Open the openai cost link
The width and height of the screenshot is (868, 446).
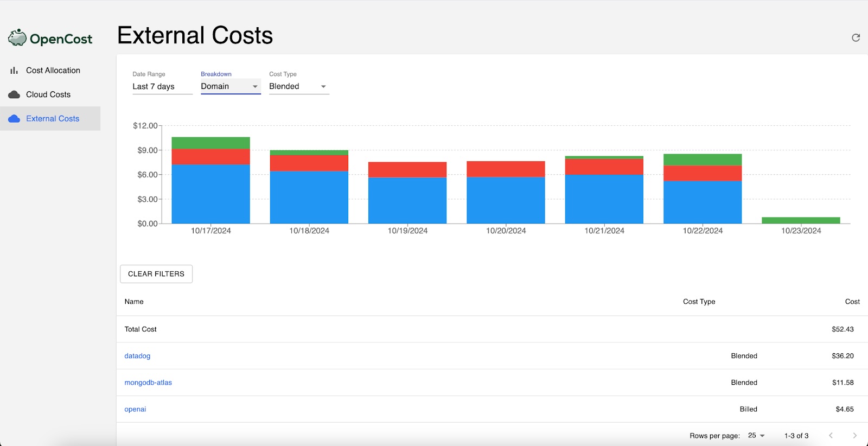click(135, 409)
